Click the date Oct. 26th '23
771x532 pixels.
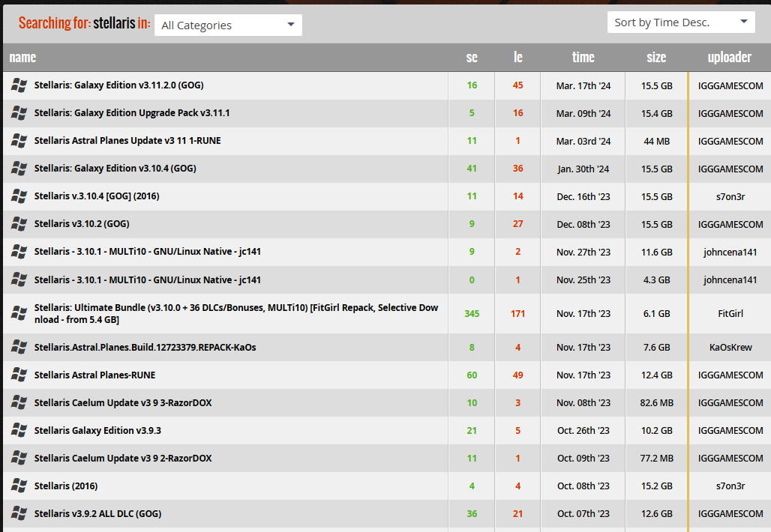click(x=583, y=430)
